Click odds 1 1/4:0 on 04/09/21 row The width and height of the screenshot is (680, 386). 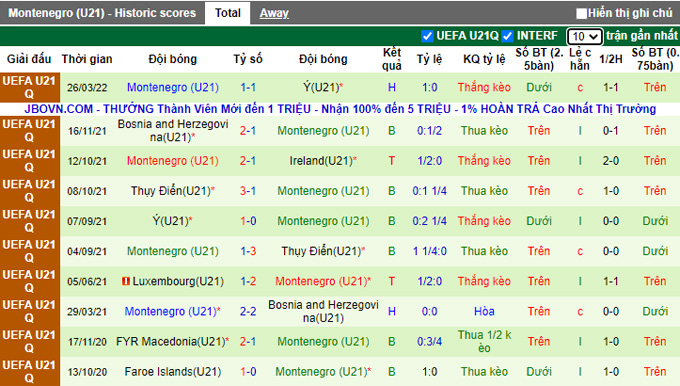[429, 251]
